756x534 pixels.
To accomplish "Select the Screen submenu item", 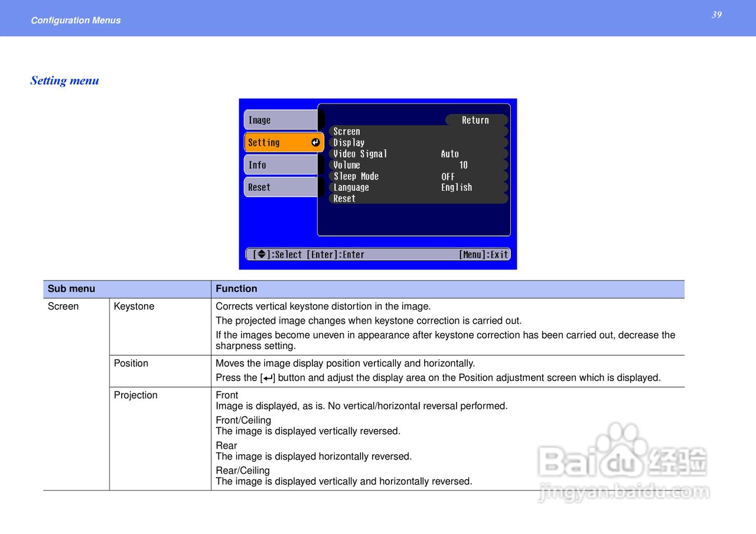I will pos(418,131).
